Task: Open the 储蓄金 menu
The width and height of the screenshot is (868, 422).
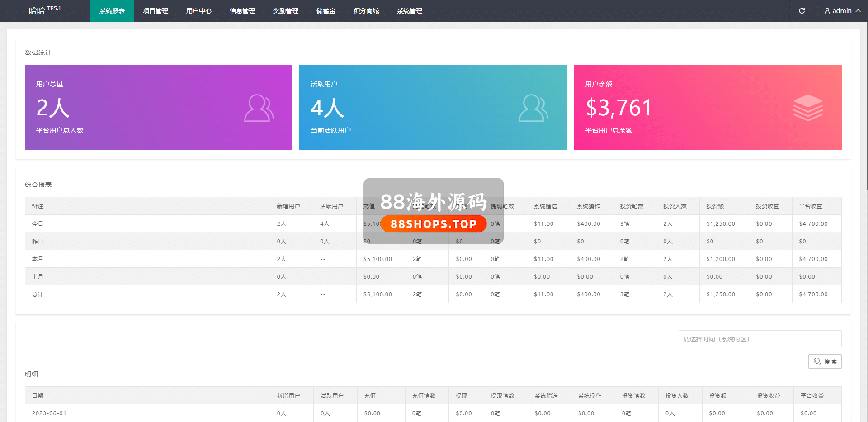Action: click(x=325, y=11)
